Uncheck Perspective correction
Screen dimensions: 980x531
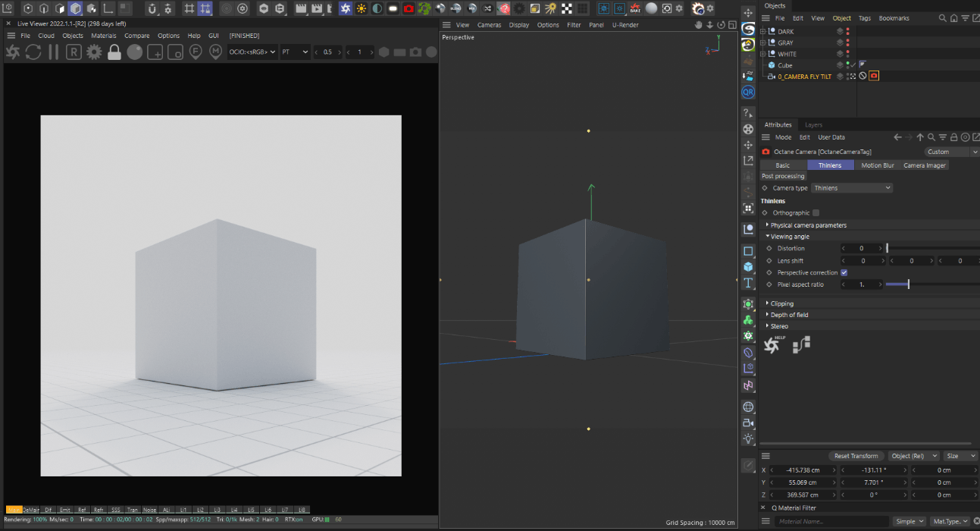coord(844,272)
